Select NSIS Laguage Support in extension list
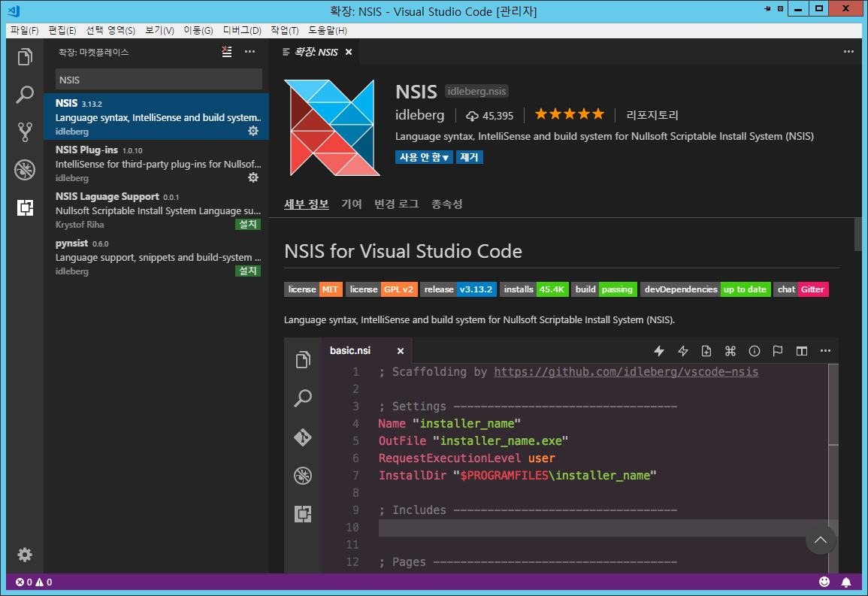Viewport: 868px width, 596px height. coord(156,210)
